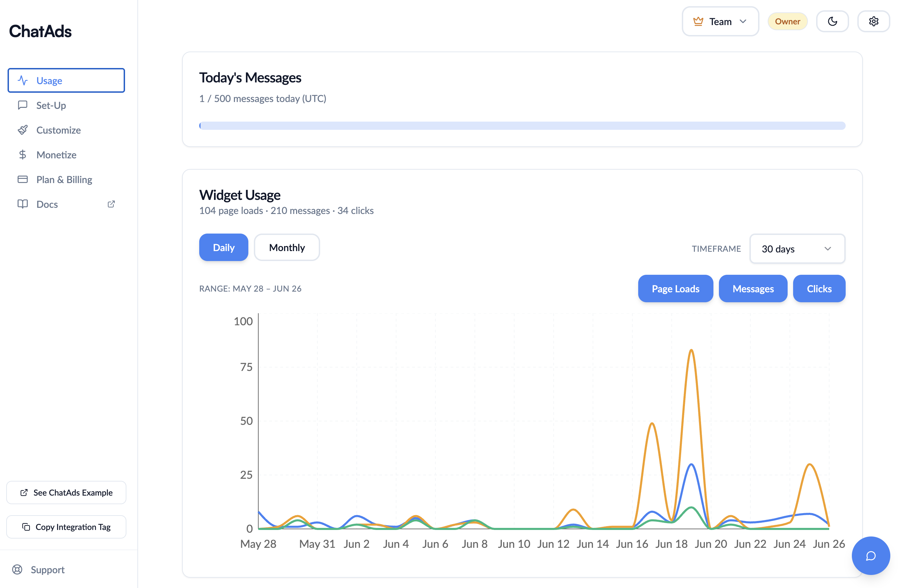Click the Today's Messages progress bar
902x588 pixels.
tap(522, 125)
